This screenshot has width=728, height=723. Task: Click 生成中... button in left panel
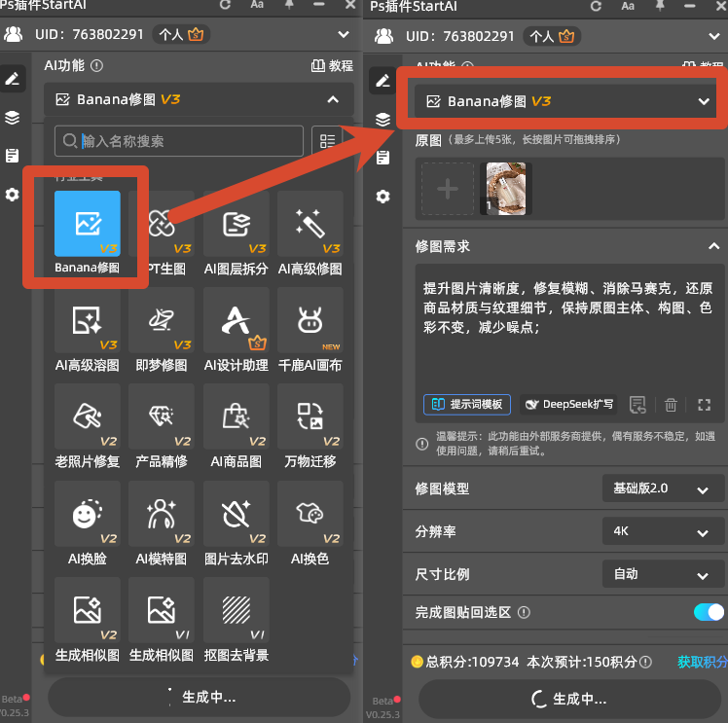click(200, 697)
